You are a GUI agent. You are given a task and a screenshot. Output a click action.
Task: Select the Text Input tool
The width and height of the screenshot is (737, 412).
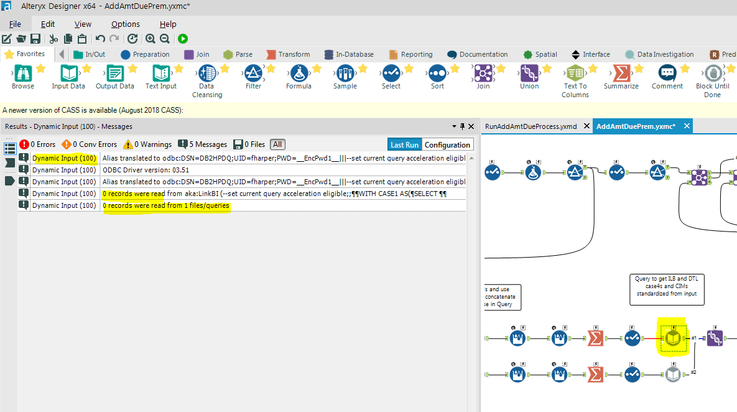pos(161,77)
